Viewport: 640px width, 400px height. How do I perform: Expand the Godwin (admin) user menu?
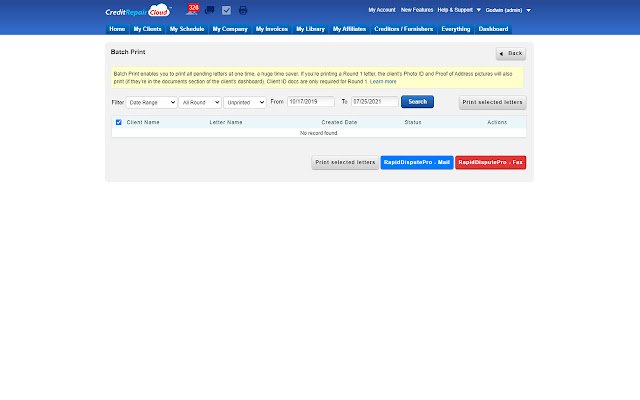click(x=508, y=10)
